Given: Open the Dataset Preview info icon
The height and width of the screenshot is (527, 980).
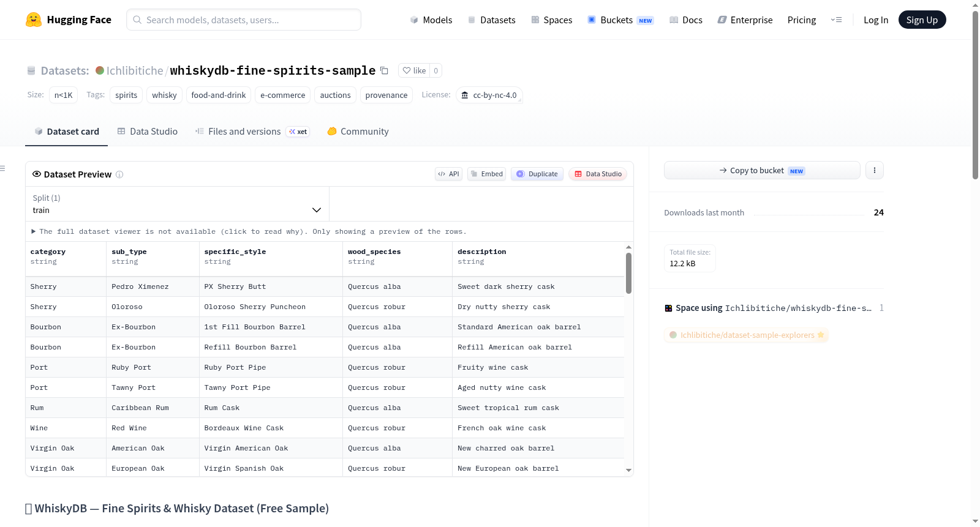Looking at the screenshot, I should coord(119,174).
